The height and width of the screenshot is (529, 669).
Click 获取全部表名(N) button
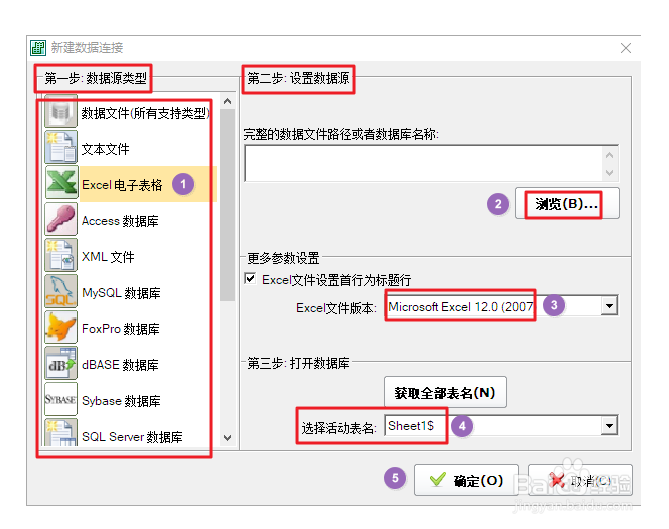445,392
